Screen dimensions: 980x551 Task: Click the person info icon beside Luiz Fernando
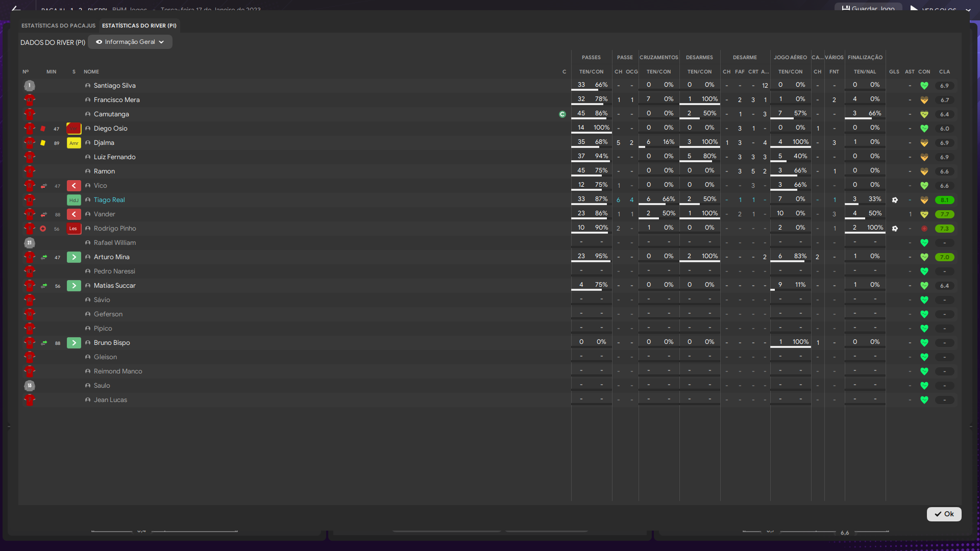tap(88, 157)
